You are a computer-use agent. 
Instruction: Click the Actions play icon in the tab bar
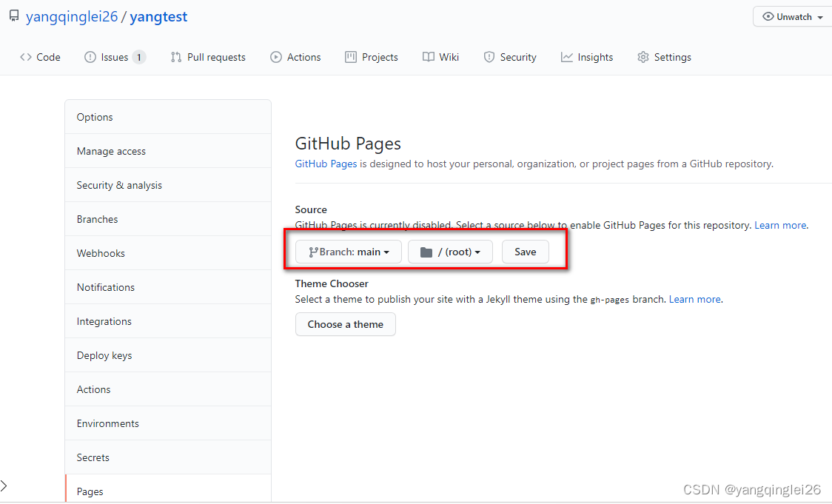tap(276, 57)
